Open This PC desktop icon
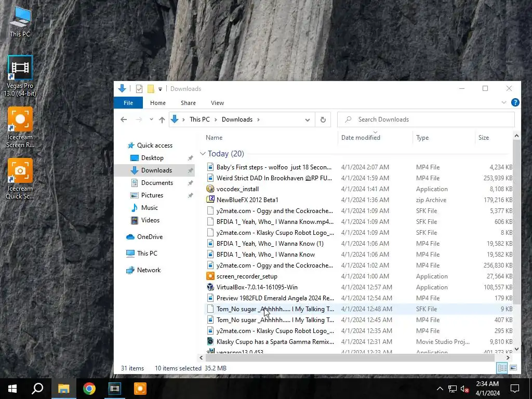The image size is (532, 399). click(20, 22)
